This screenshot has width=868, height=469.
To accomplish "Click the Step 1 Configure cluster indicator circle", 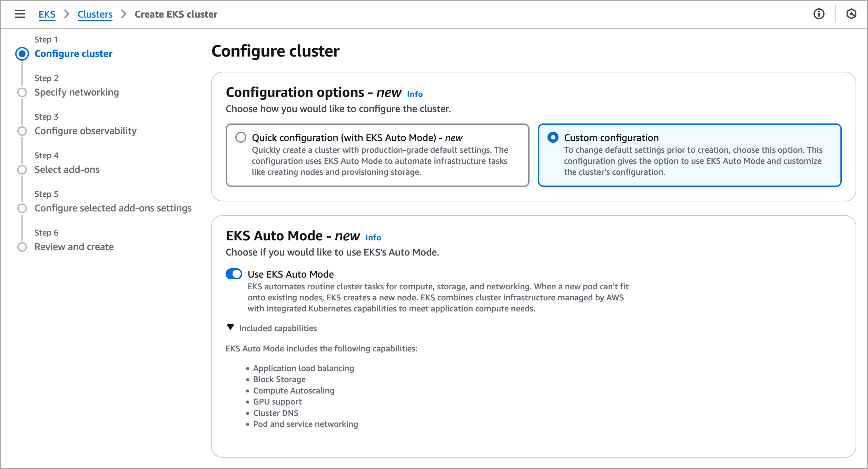I will click(22, 54).
